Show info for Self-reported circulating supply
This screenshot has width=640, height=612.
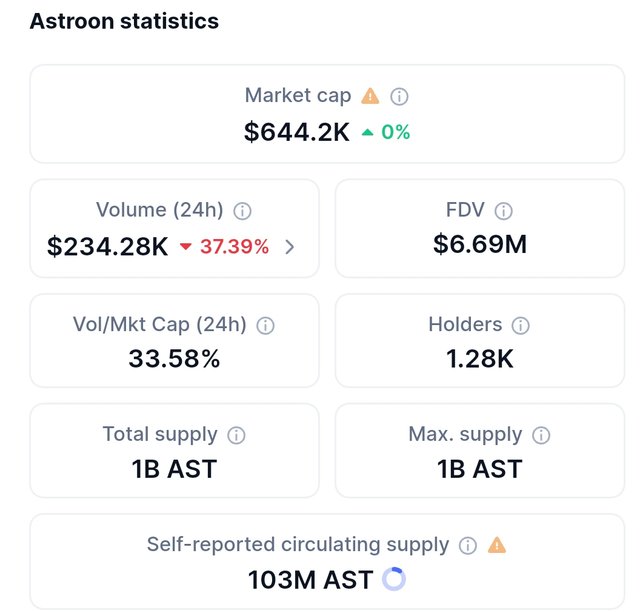[467, 546]
